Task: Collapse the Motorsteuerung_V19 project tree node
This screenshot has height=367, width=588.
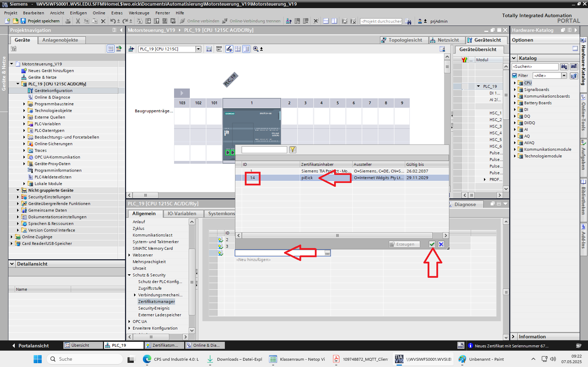Action: 12,64
